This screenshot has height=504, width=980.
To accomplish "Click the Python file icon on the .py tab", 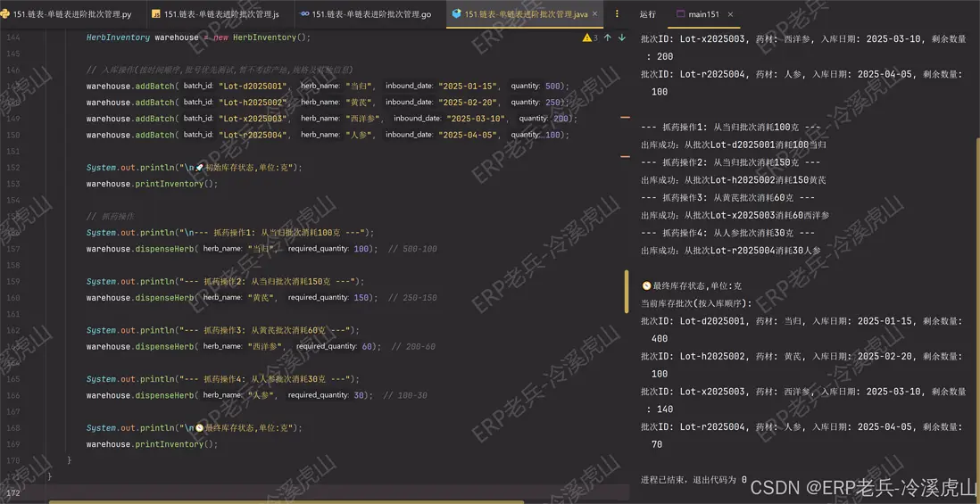I will tap(5, 13).
